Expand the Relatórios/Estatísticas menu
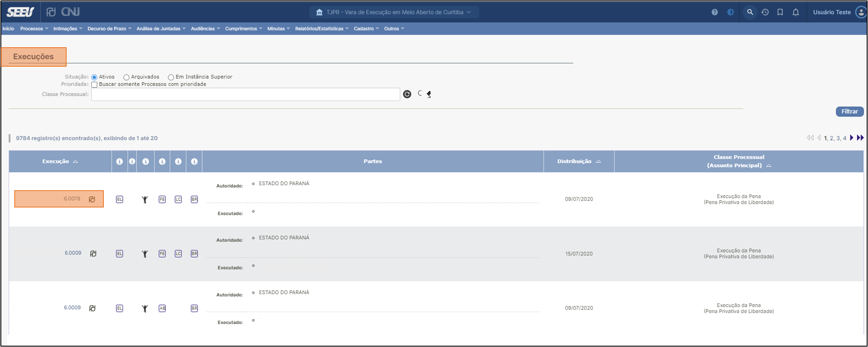Image resolution: width=868 pixels, height=347 pixels. 321,29
